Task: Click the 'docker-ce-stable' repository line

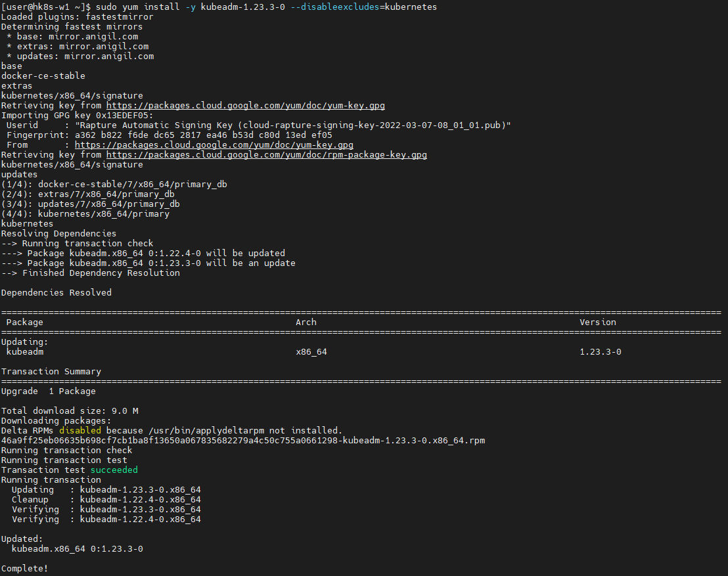Action: click(x=43, y=76)
